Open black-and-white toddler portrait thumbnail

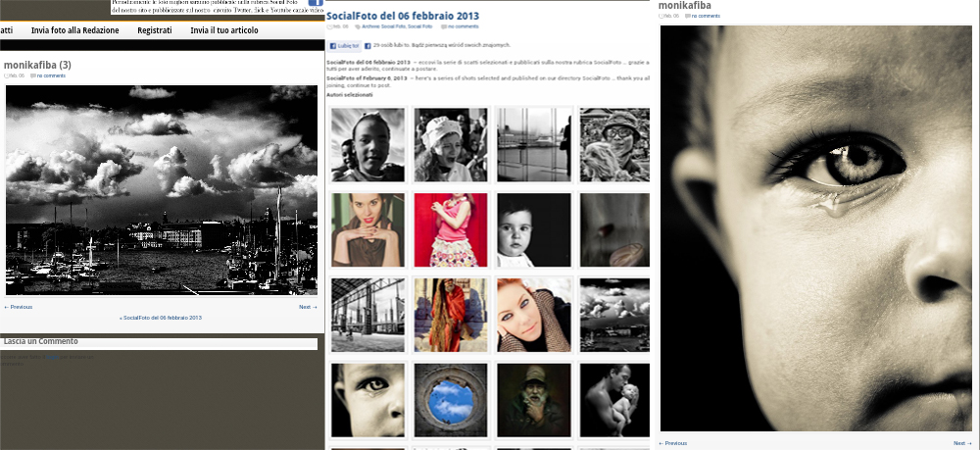coord(534,230)
